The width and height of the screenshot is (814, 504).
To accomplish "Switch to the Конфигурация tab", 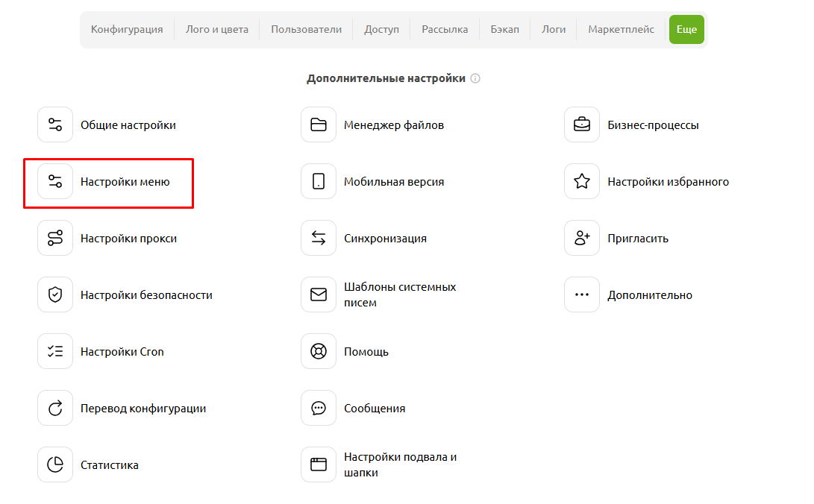I will click(127, 29).
